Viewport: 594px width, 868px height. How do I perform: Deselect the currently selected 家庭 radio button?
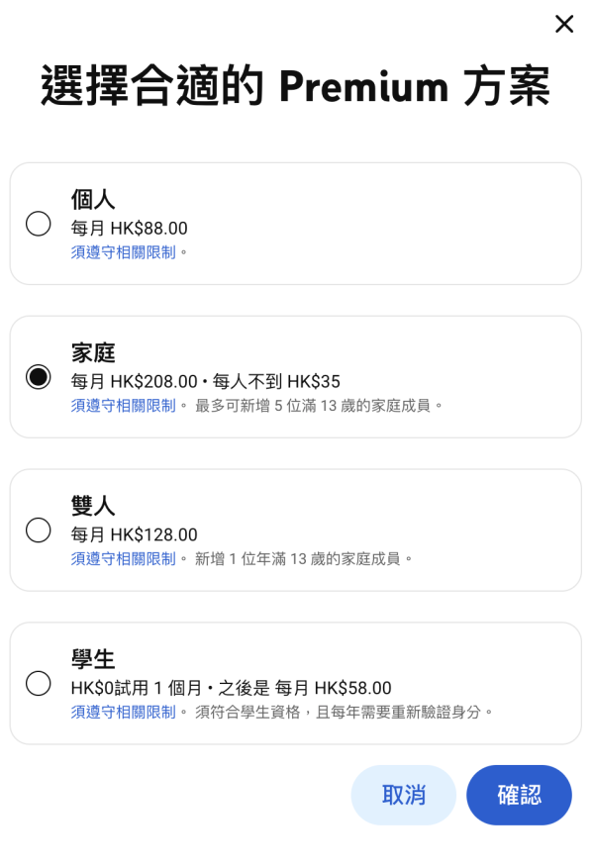click(38, 377)
